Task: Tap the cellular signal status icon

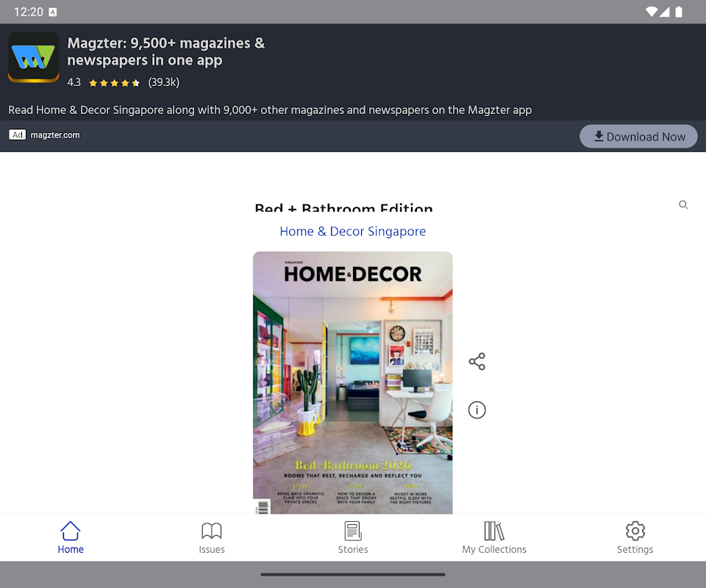Action: coord(665,12)
